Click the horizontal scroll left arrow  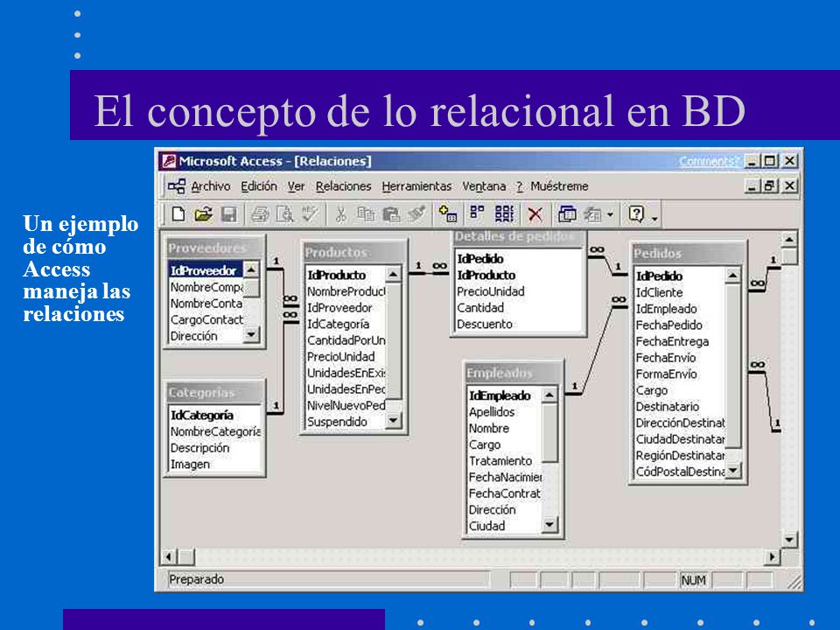[x=169, y=557]
